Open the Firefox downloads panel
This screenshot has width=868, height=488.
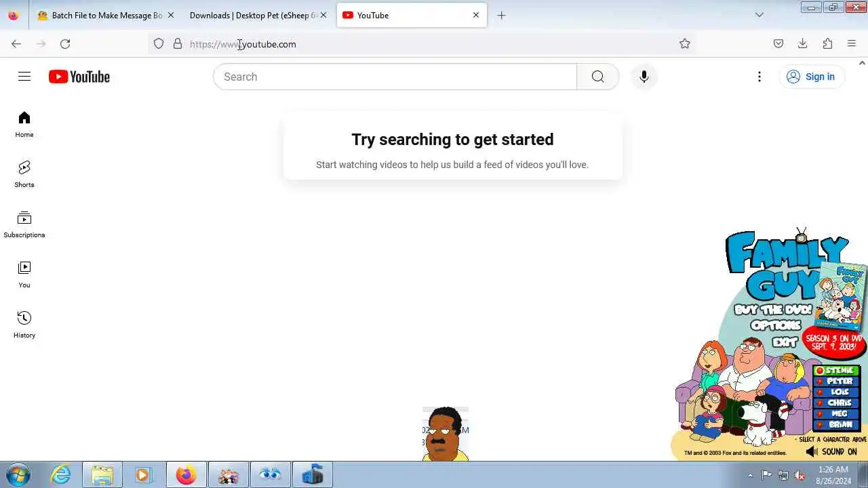click(803, 44)
